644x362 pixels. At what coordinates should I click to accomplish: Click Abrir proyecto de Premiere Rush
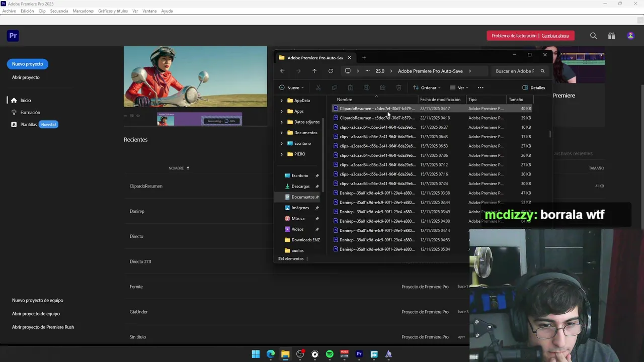43,327
